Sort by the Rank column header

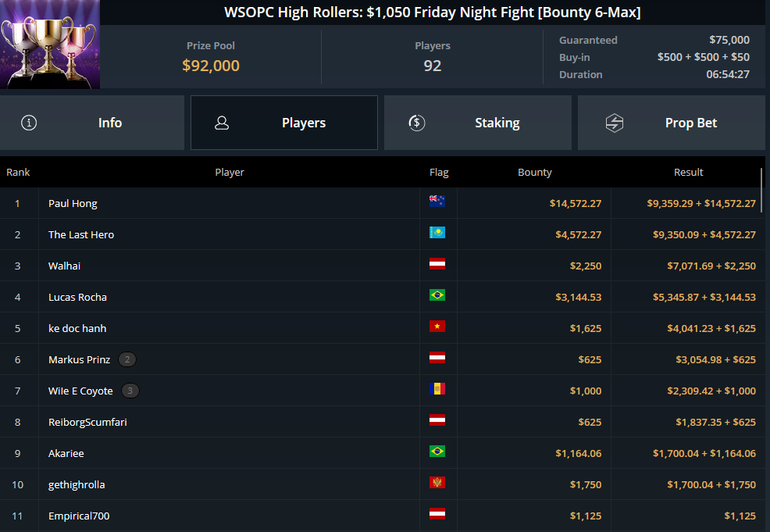18,173
